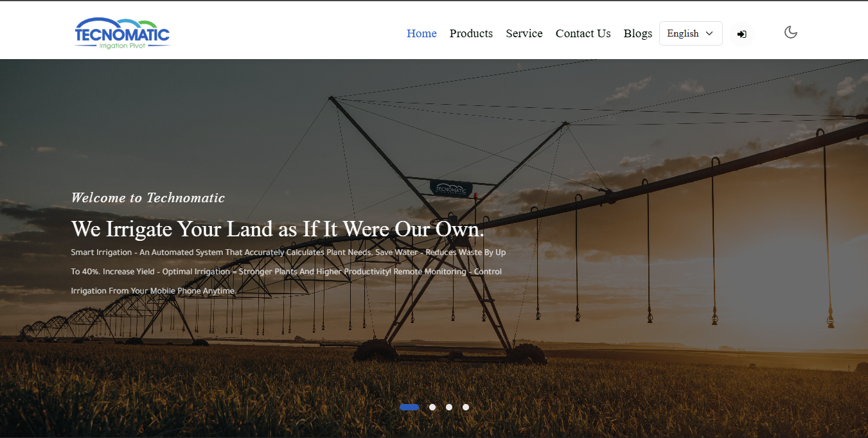The height and width of the screenshot is (438, 868).
Task: Click the "We Irrigate Your Land" headline
Action: 278,229
